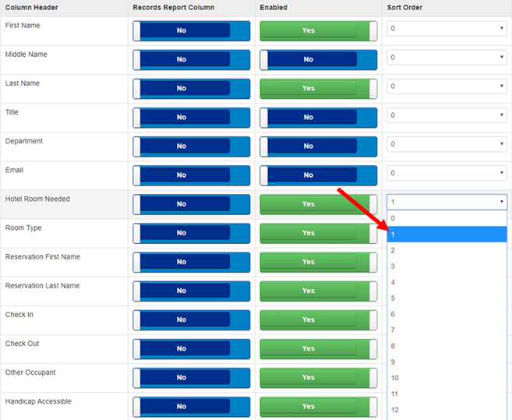This screenshot has width=512, height=420.
Task: Switch on Enabled toggle for Title
Action: [x=318, y=118]
